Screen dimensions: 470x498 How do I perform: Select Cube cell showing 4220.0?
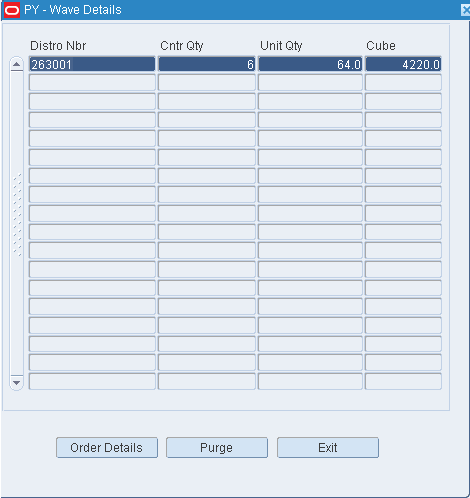[403, 64]
